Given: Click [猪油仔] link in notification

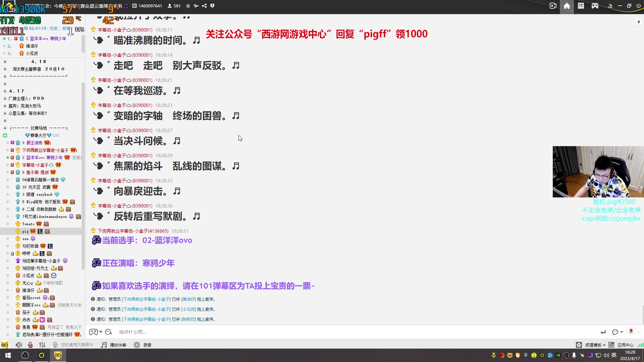Looking at the screenshot, I should 189,299.
